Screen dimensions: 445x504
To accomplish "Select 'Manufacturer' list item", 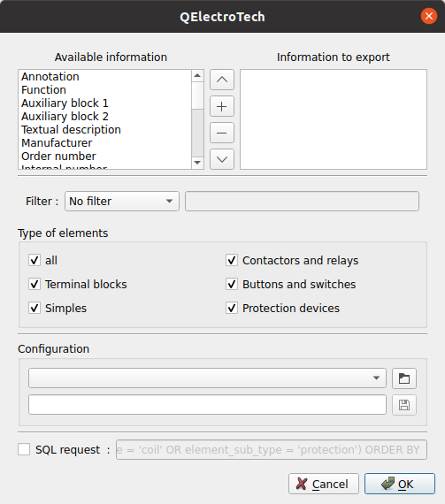I will 104,142.
